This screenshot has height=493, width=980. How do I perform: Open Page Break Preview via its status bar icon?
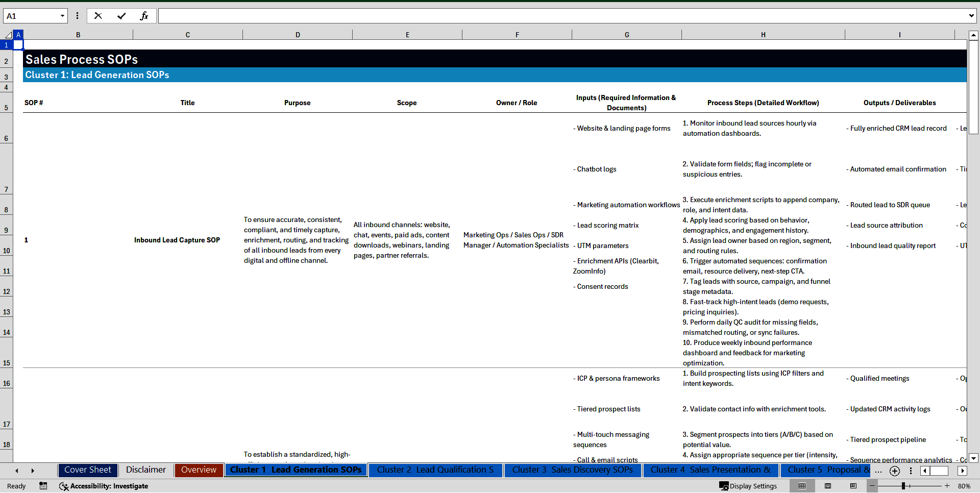tap(854, 486)
